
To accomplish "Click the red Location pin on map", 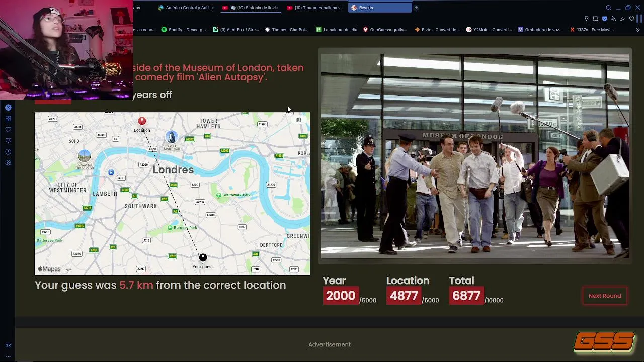I will (142, 121).
